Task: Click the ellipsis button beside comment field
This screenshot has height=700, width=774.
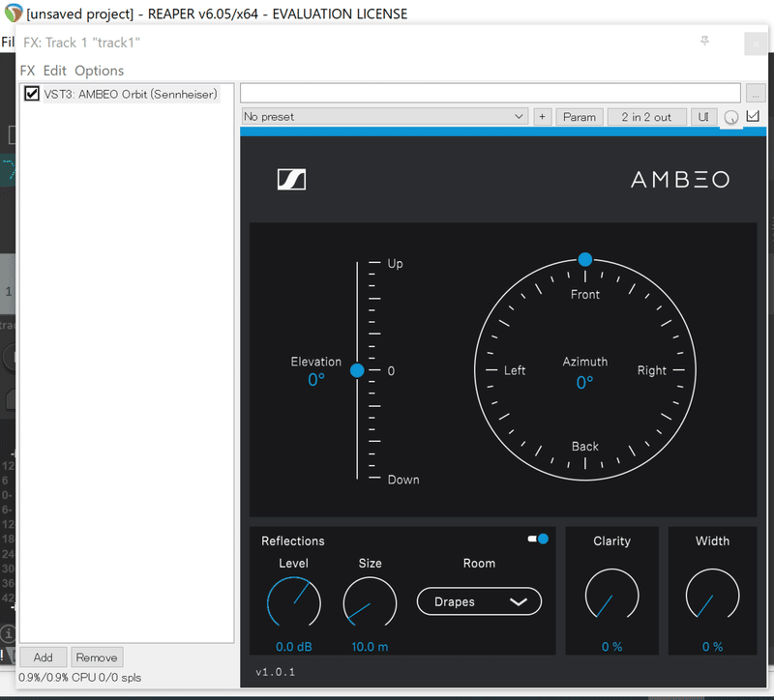Action: click(756, 93)
